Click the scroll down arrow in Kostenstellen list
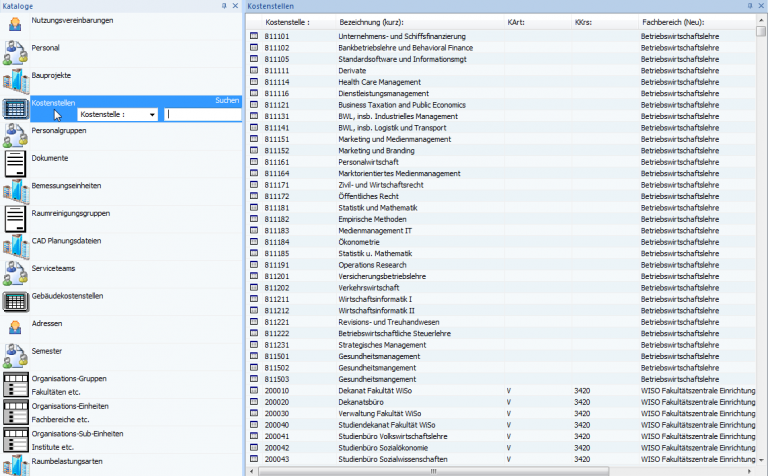768x476 pixels. (761, 460)
